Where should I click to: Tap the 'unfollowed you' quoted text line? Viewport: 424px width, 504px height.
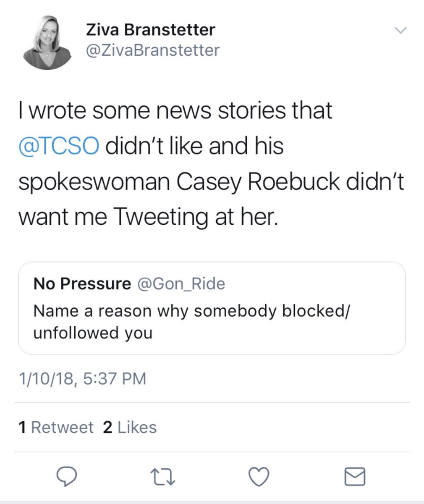[93, 333]
